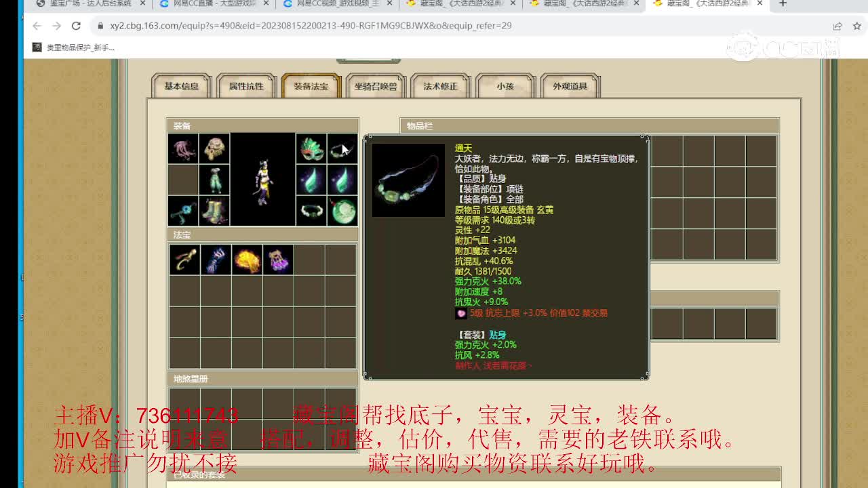Click the necklace image in the tooltip

(408, 180)
